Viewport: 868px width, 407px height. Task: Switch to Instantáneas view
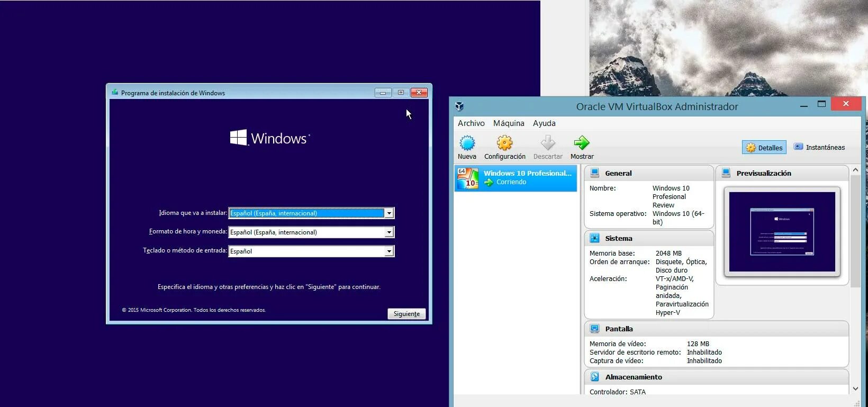(x=819, y=148)
